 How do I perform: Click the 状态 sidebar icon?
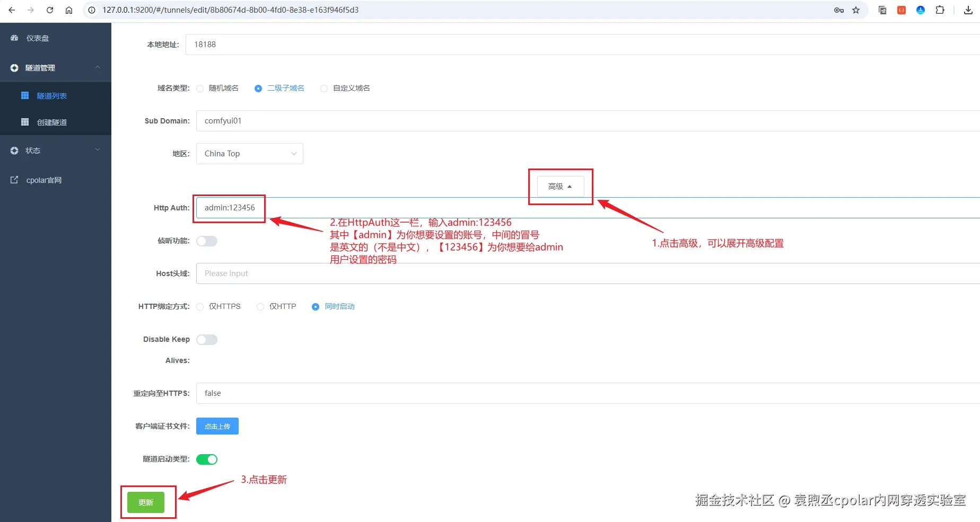(14, 151)
